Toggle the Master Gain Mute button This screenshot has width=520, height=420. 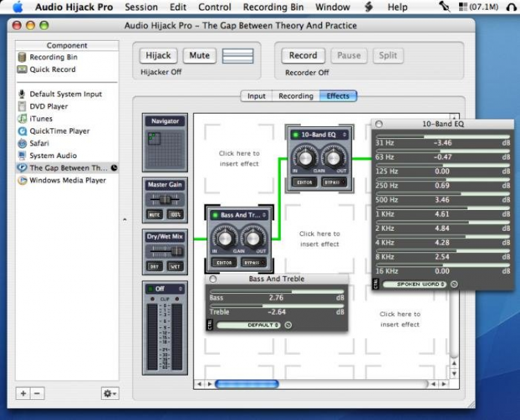pyautogui.click(x=155, y=215)
